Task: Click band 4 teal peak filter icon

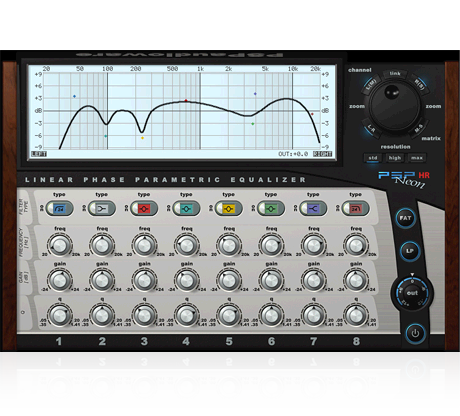Action: tap(186, 209)
